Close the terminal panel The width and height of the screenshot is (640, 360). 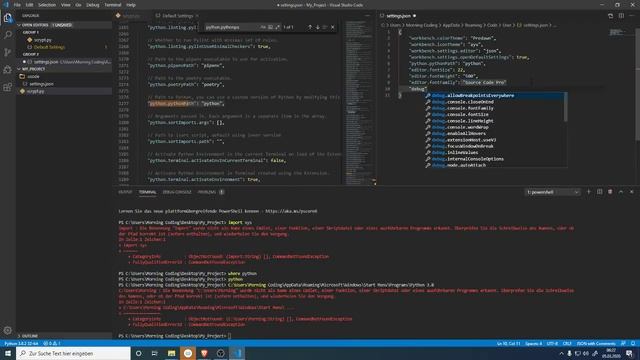click(632, 192)
